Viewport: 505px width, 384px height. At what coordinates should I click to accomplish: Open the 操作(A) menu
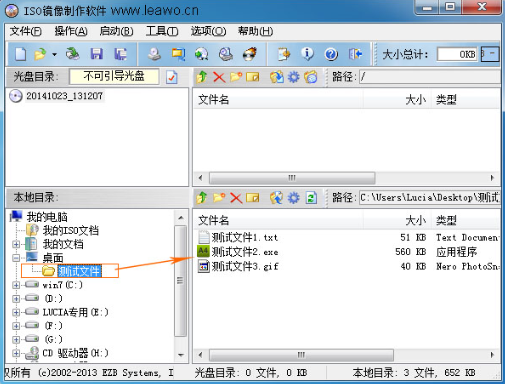point(71,31)
